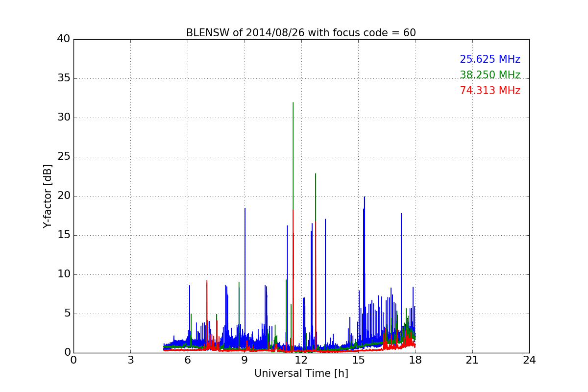Click the x-axis tick label '18'

click(416, 360)
